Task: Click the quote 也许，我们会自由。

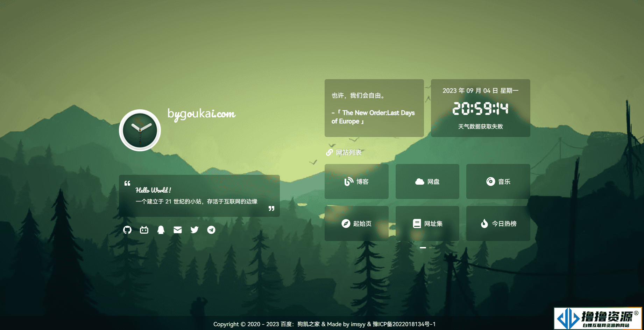Action: click(x=359, y=95)
